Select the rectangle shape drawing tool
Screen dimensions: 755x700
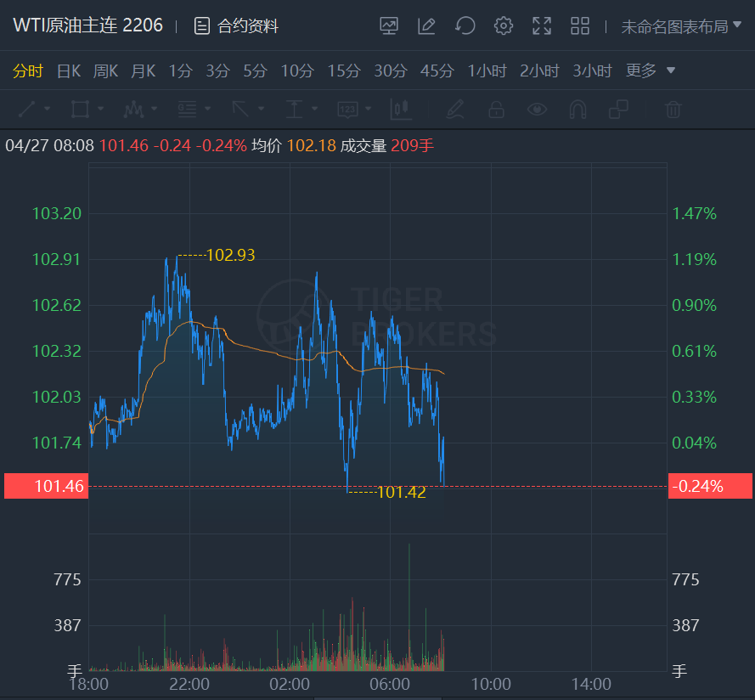click(x=80, y=110)
